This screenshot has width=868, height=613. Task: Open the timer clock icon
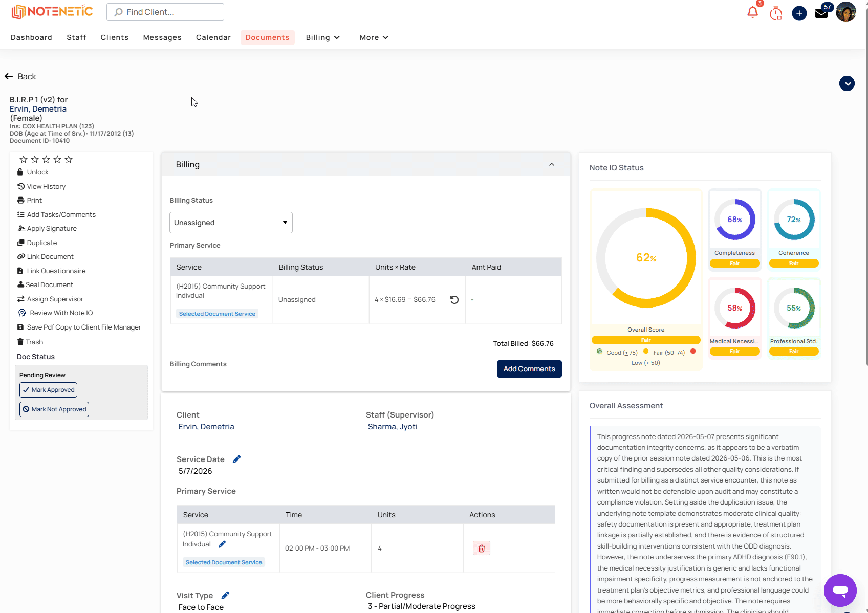pos(776,13)
